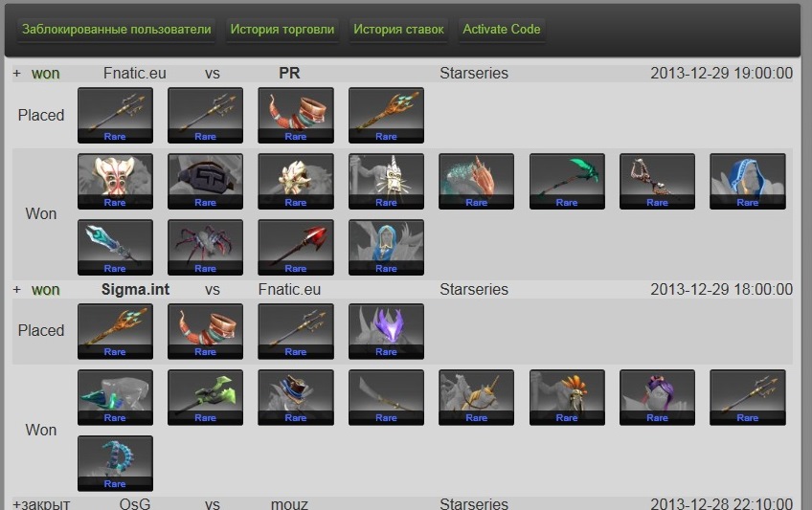The width and height of the screenshot is (812, 510).
Task: Click the Activate Code button
Action: pyautogui.click(x=502, y=30)
